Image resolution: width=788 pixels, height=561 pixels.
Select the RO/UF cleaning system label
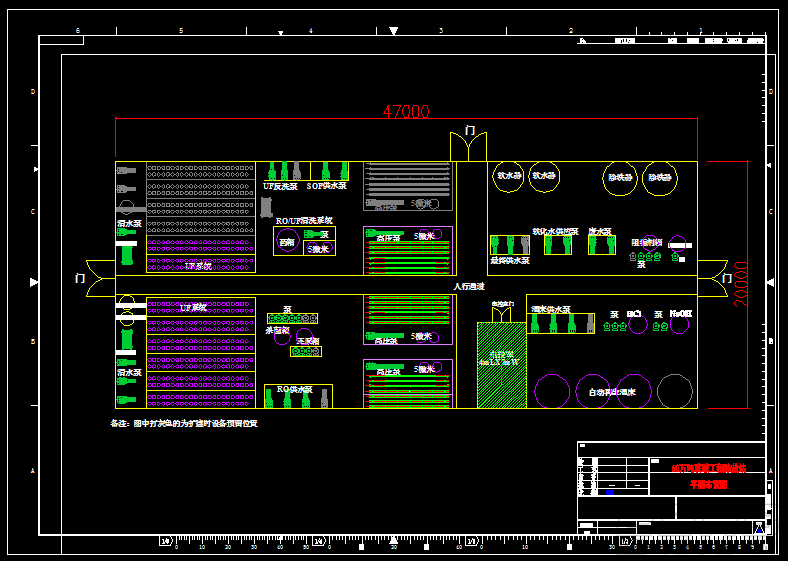tap(304, 220)
